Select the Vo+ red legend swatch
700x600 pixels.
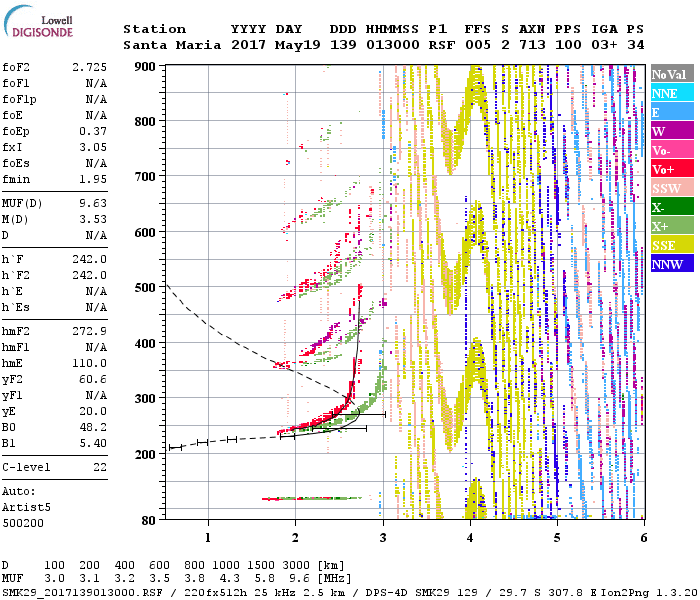[x=672, y=169]
